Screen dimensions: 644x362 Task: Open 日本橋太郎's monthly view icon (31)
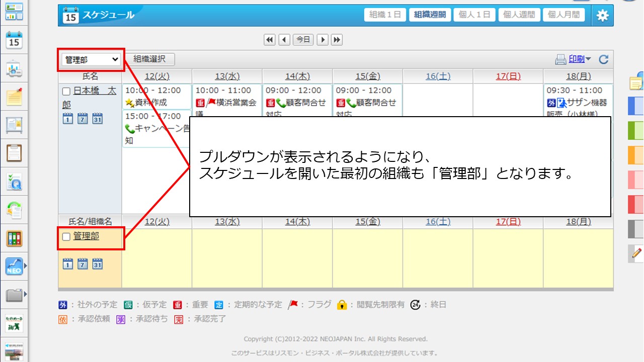98,119
